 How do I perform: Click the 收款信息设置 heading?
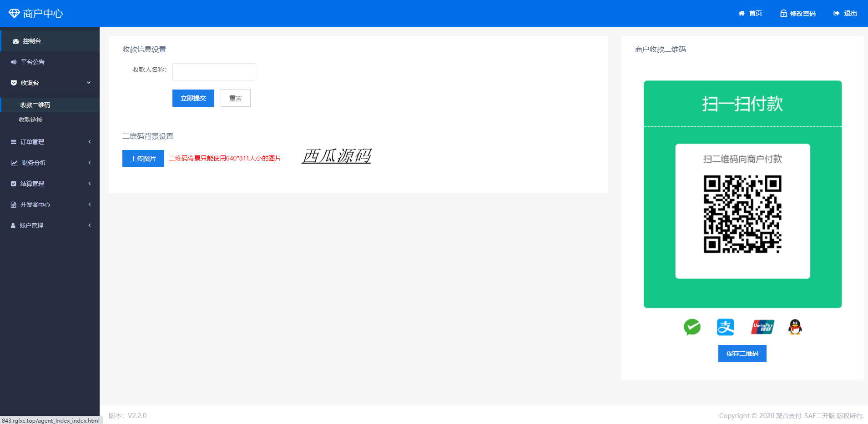point(144,50)
